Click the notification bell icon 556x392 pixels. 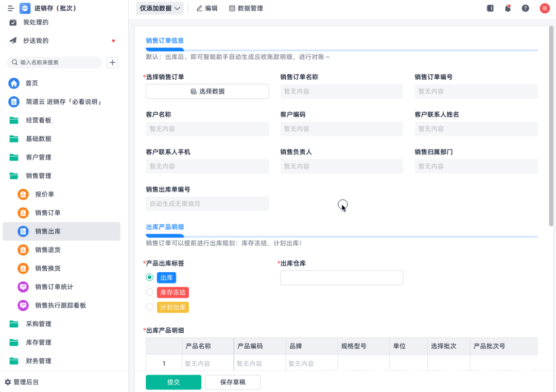point(508,8)
